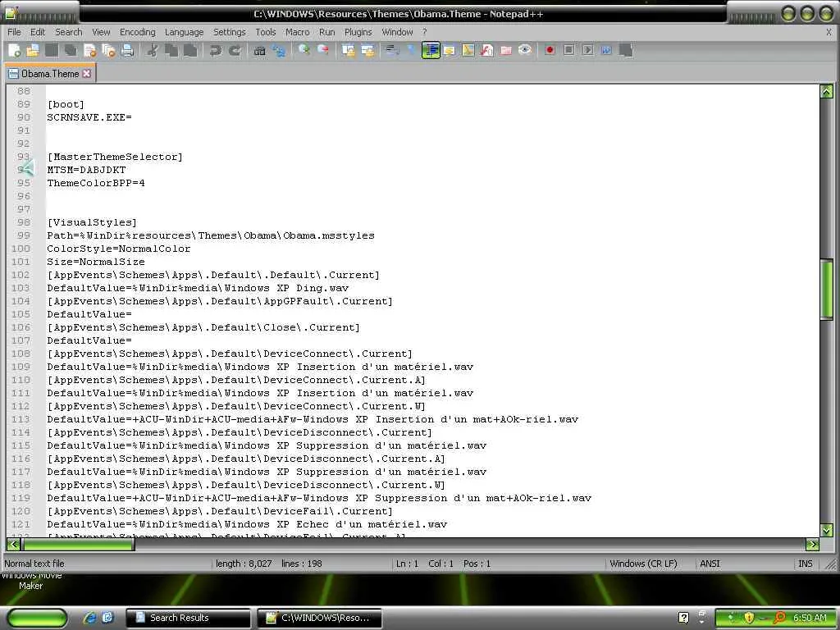Open Find with the binoculars icon
The image size is (840, 630).
tap(260, 51)
